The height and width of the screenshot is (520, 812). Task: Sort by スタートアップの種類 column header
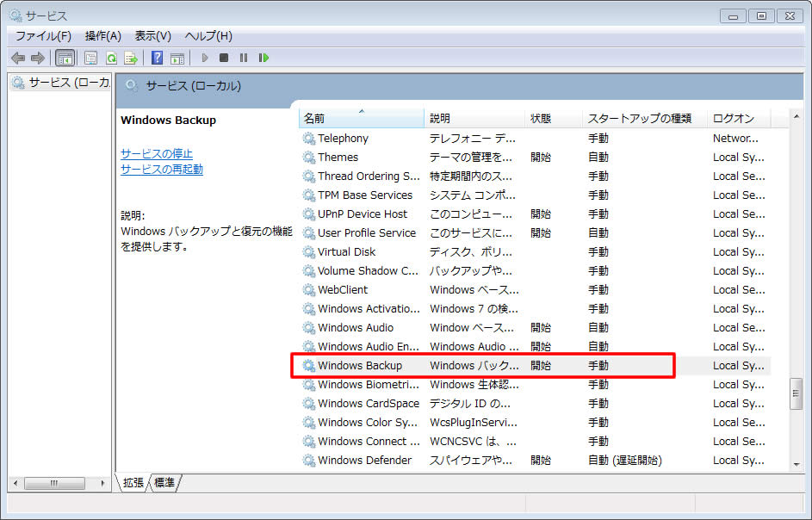coord(645,119)
